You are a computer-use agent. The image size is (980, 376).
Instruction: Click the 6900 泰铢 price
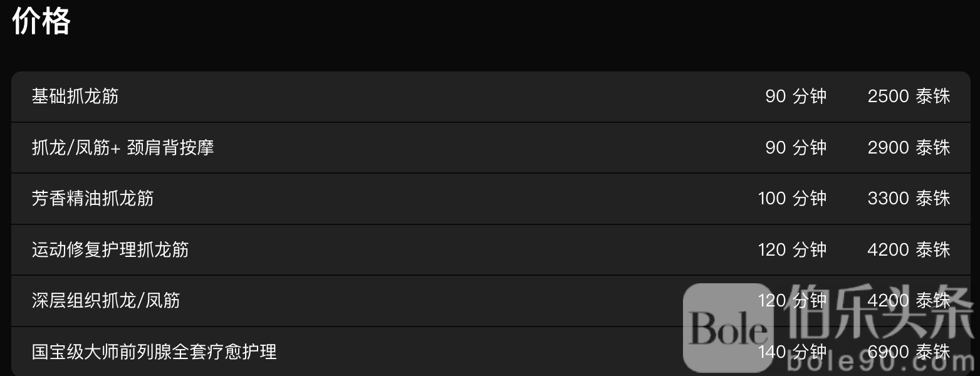coord(909,352)
